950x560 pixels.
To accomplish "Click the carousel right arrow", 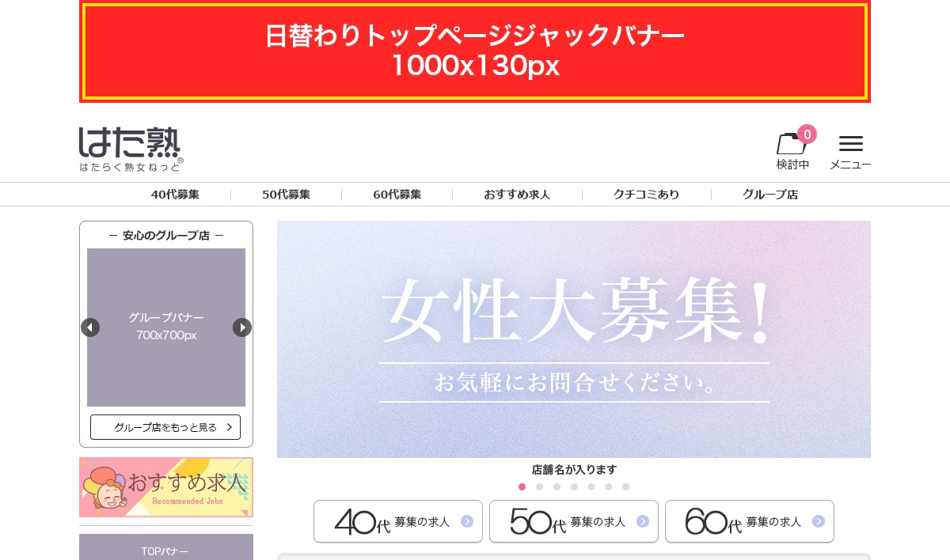I will click(x=242, y=327).
